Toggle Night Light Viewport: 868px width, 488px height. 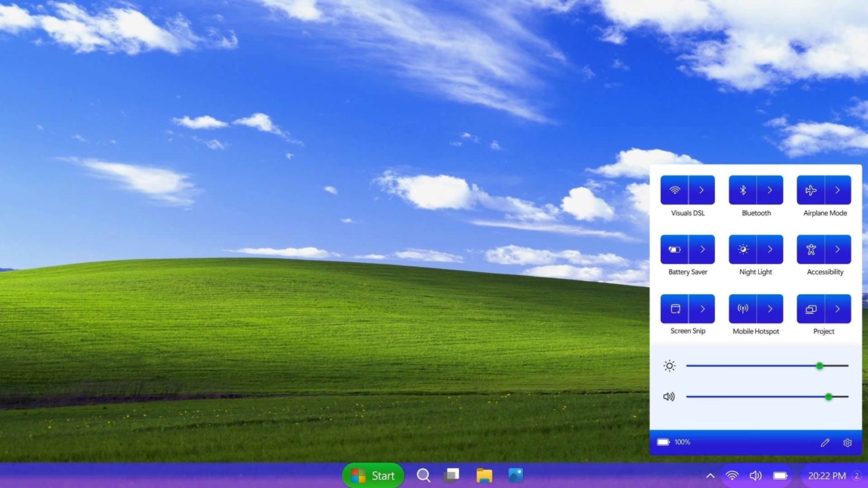click(743, 249)
